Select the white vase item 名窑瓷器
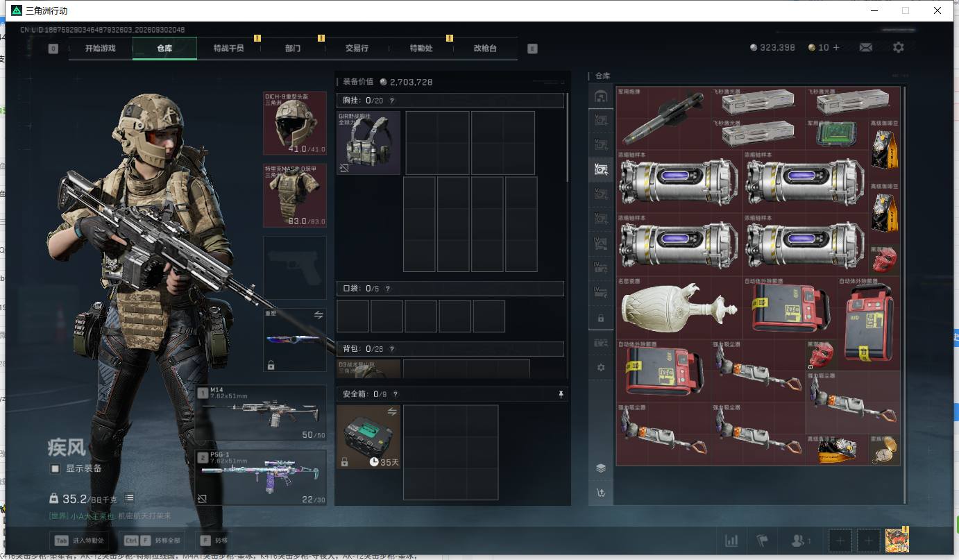The image size is (959, 560). click(x=679, y=308)
